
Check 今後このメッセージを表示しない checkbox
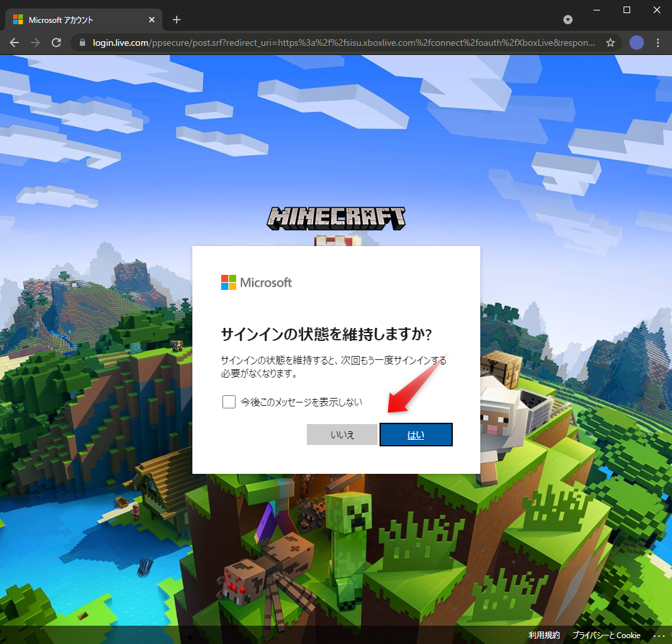228,402
